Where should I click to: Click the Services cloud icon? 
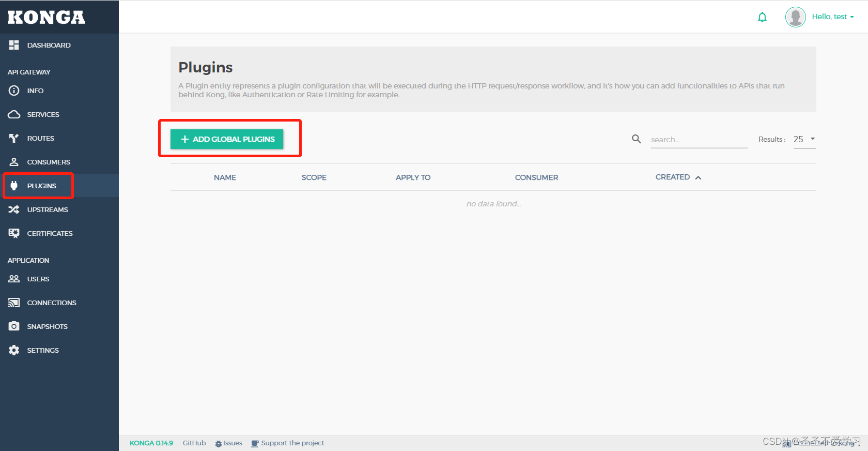pos(14,114)
